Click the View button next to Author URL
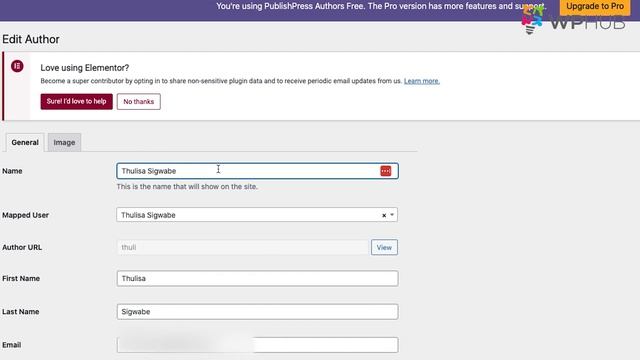The height and width of the screenshot is (360, 640). point(384,247)
